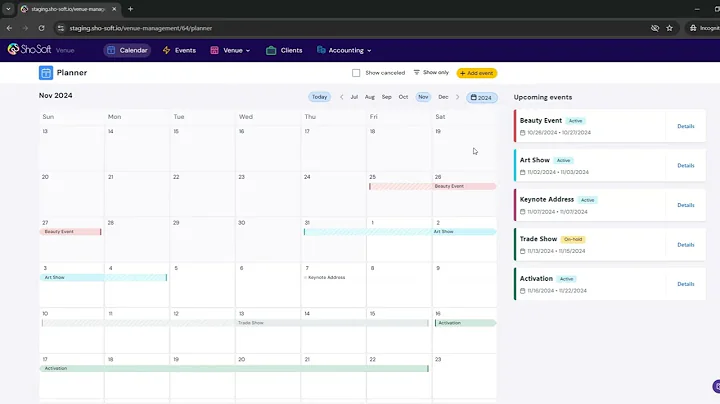The image size is (720, 404).
Task: Close the current browser tab
Action: click(114, 9)
